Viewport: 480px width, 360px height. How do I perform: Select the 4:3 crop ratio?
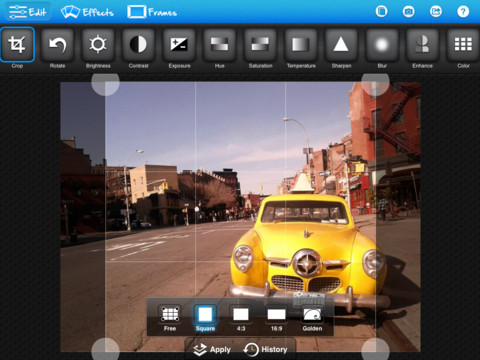pos(241,318)
